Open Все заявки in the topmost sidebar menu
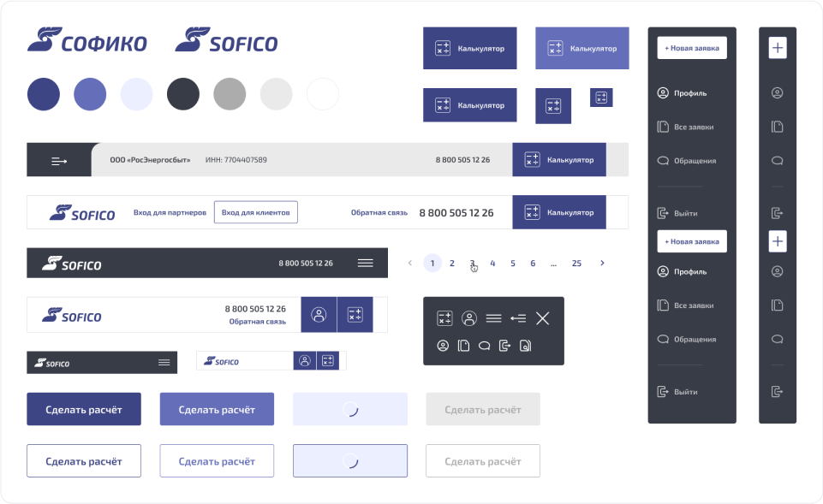The width and height of the screenshot is (823, 504). (693, 127)
